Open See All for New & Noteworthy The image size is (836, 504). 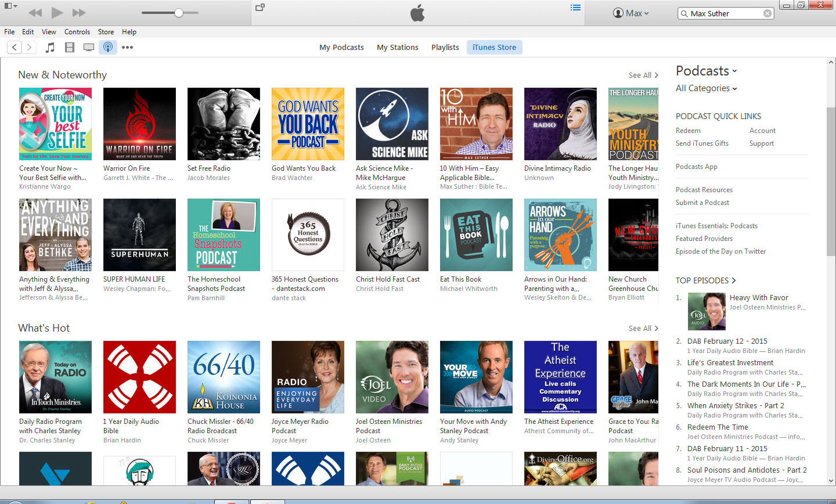coord(643,75)
